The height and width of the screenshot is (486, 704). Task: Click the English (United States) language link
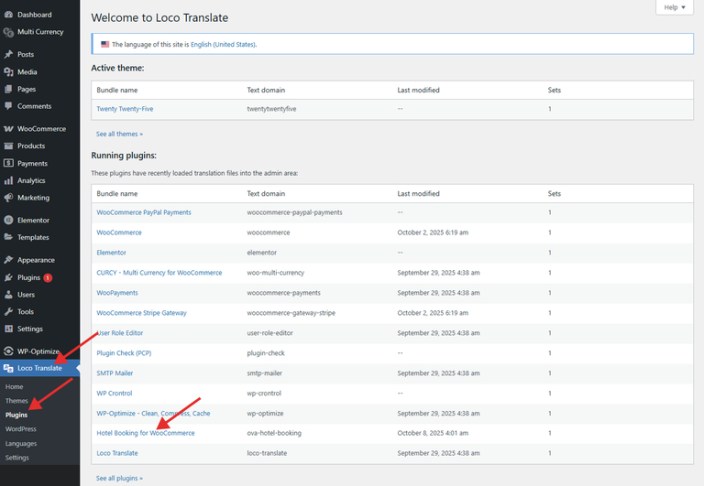pyautogui.click(x=223, y=45)
